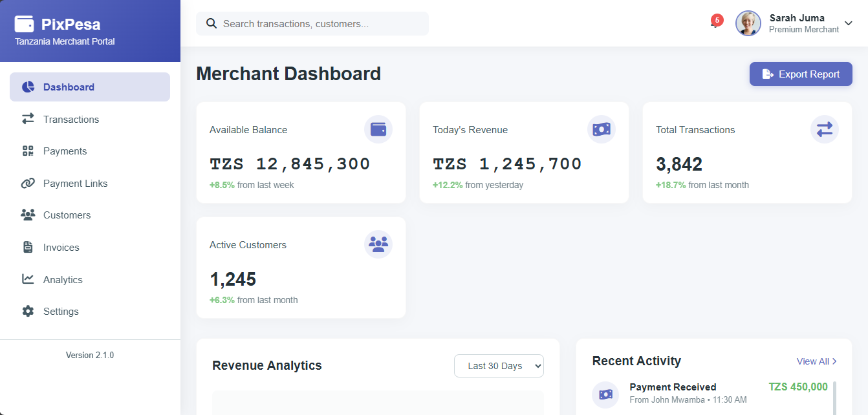Open Sarah Juma's profile dropdown chevron
The image size is (868, 415).
pyautogui.click(x=848, y=23)
